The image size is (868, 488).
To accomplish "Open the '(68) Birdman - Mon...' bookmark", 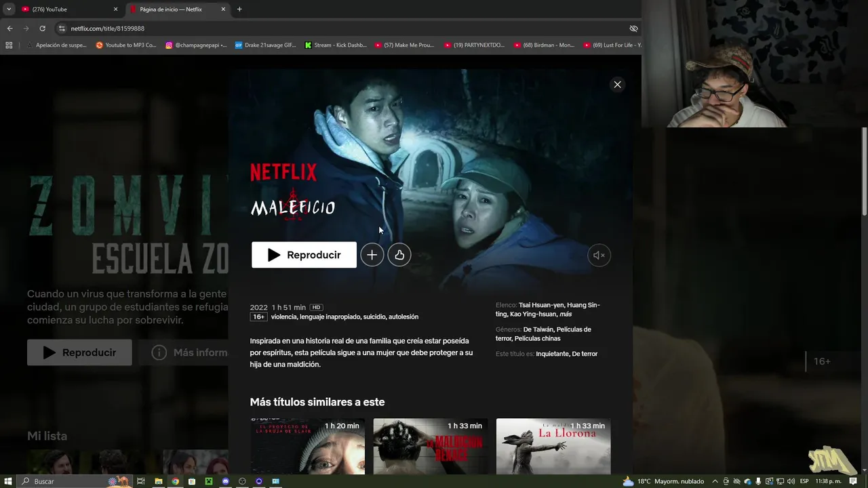I will pos(545,45).
